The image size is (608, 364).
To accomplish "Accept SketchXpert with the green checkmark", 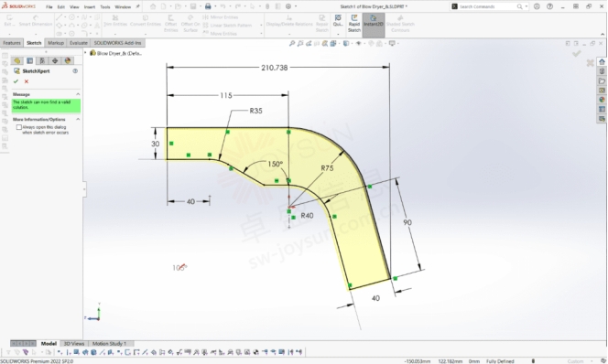I will 16,81.
